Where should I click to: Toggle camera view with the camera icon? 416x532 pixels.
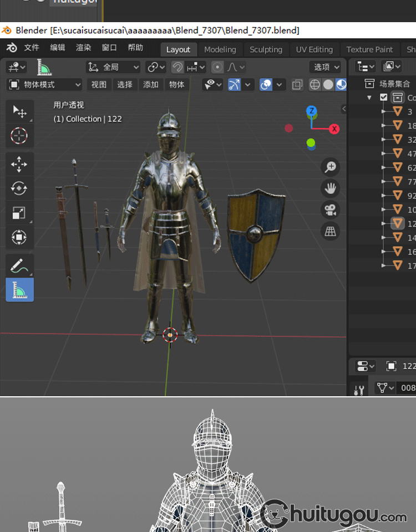pyautogui.click(x=331, y=209)
